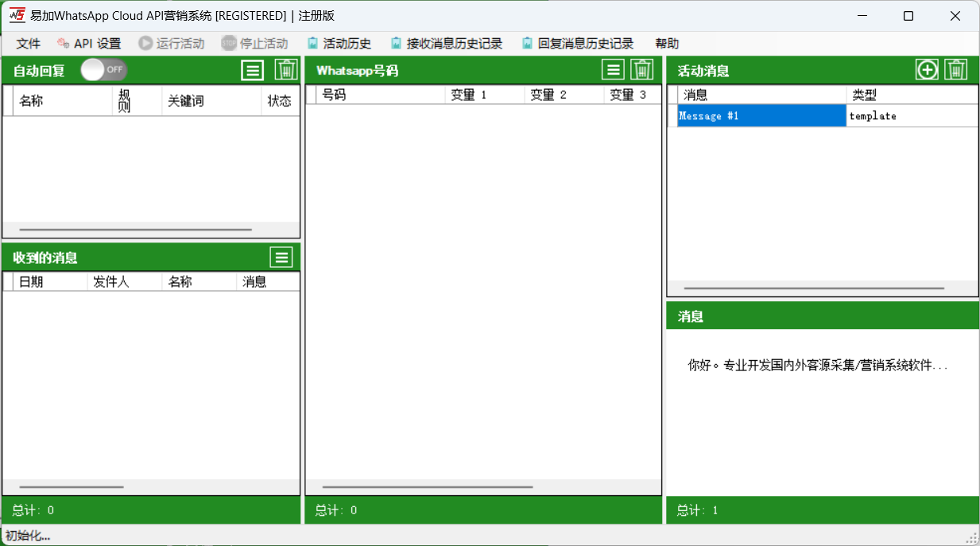
Task: Click the 停止活动 menu item
Action: pos(254,44)
